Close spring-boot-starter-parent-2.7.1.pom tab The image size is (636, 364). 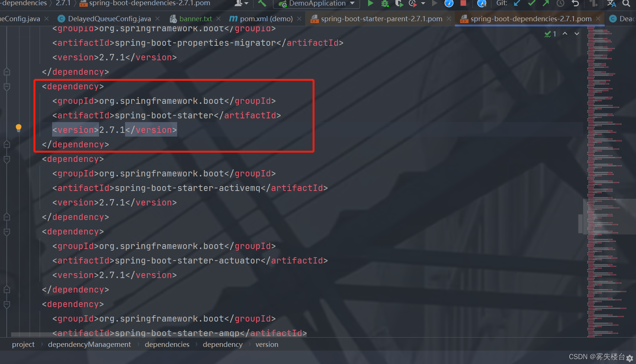coord(449,19)
